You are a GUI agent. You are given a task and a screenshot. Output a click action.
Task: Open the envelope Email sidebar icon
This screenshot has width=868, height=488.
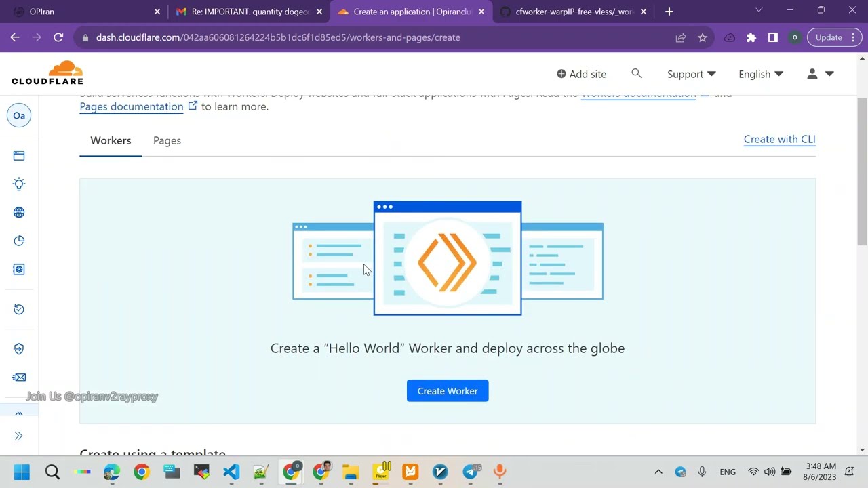tap(19, 378)
